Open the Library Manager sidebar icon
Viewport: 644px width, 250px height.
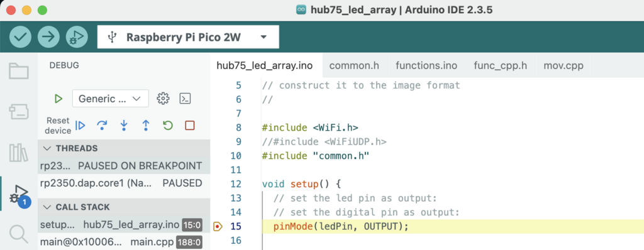pyautogui.click(x=19, y=153)
